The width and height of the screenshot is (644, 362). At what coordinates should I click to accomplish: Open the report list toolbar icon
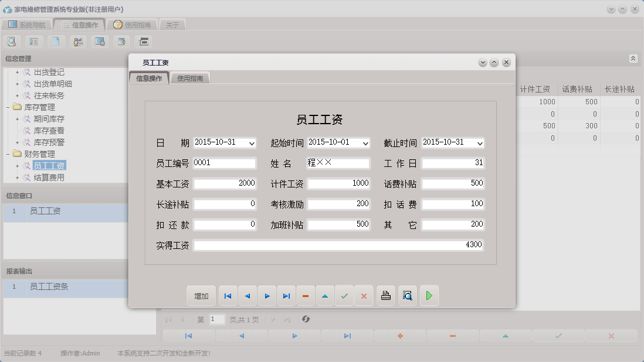pos(33,41)
